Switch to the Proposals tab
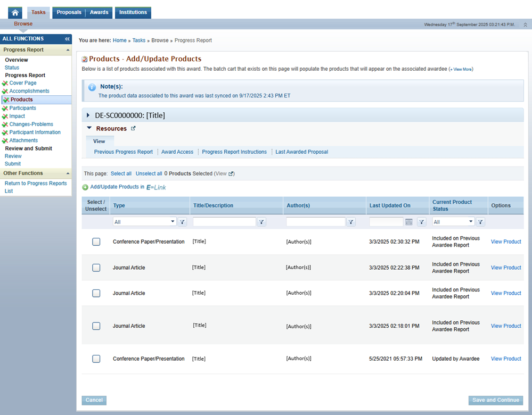Image resolution: width=532 pixels, height=415 pixels. tap(69, 12)
